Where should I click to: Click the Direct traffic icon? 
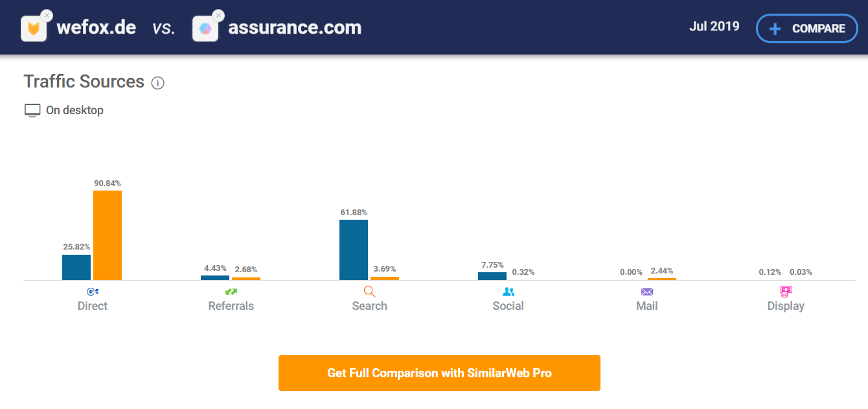[93, 292]
